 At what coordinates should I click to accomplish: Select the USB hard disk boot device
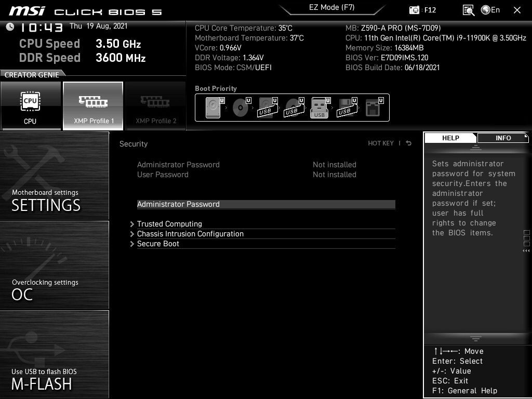pyautogui.click(x=268, y=108)
